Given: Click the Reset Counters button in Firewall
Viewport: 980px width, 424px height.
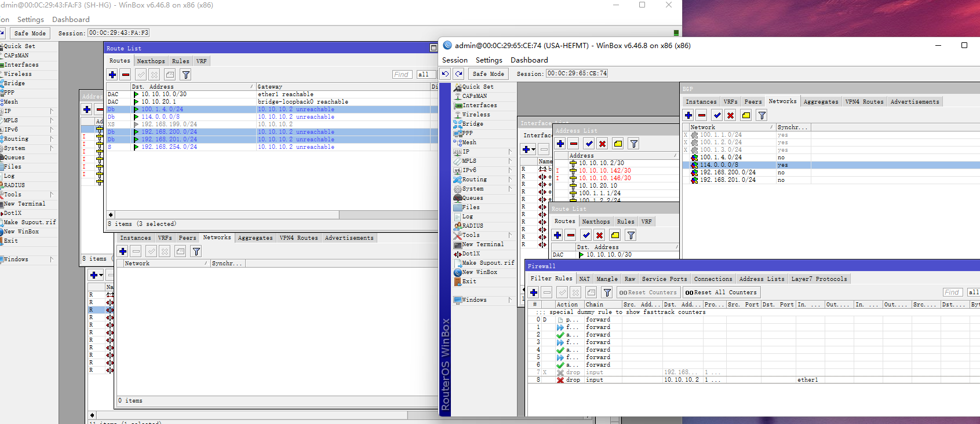Looking at the screenshot, I should coord(647,293).
